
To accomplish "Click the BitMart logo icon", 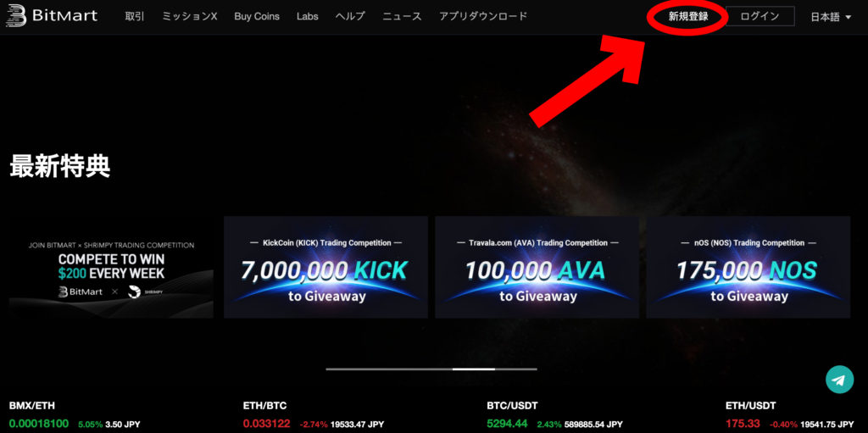I will (x=15, y=16).
